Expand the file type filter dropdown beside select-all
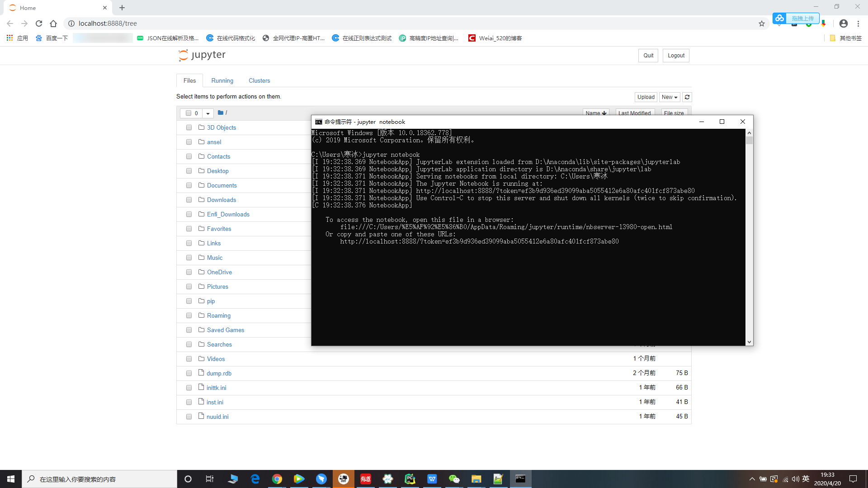Viewport: 868px width, 488px height. click(208, 113)
